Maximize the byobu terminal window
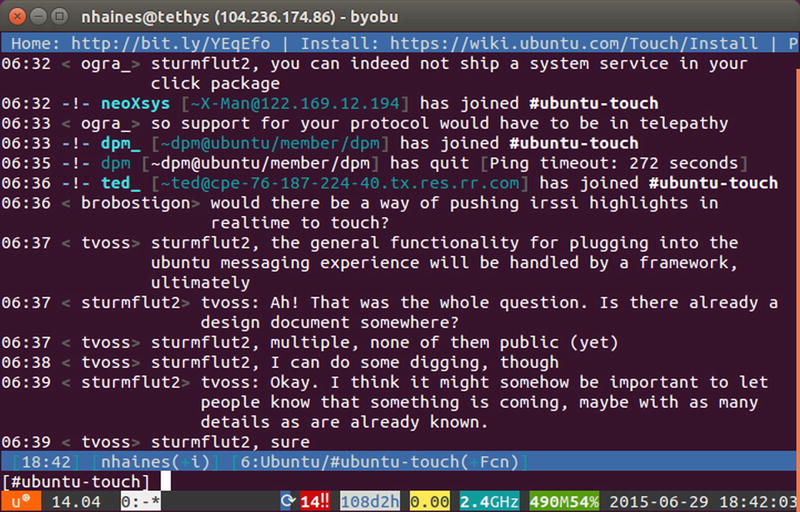 pyautogui.click(x=60, y=16)
